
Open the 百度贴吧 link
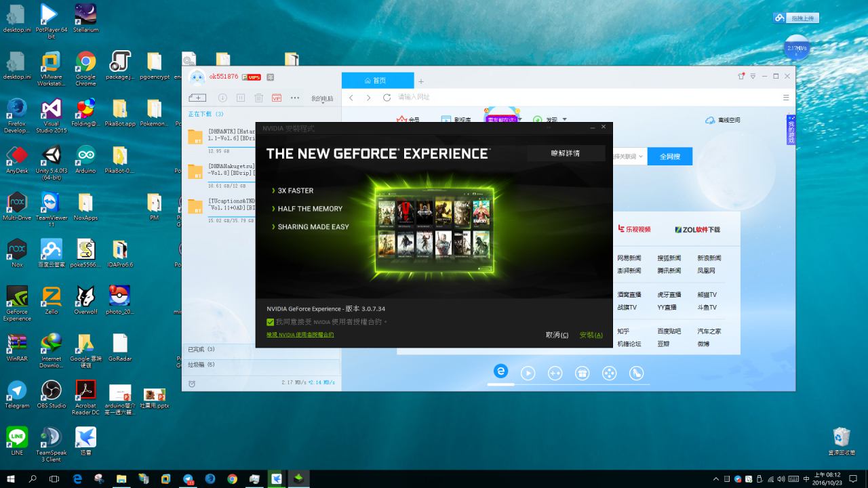pos(669,331)
